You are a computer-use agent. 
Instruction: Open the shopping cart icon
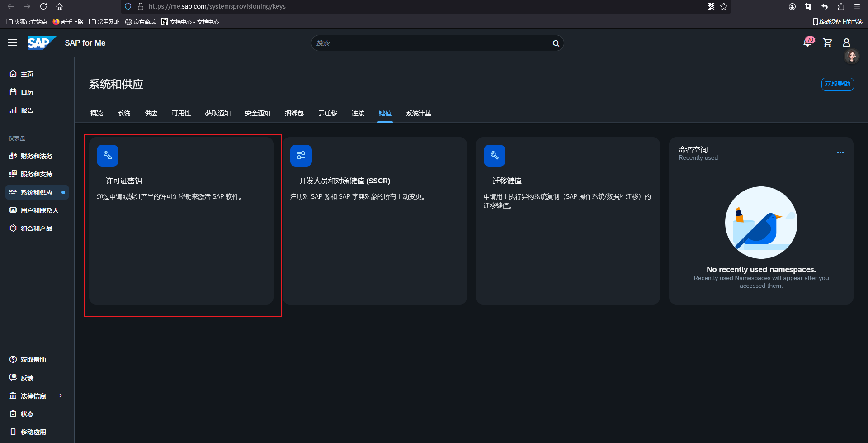pos(827,43)
